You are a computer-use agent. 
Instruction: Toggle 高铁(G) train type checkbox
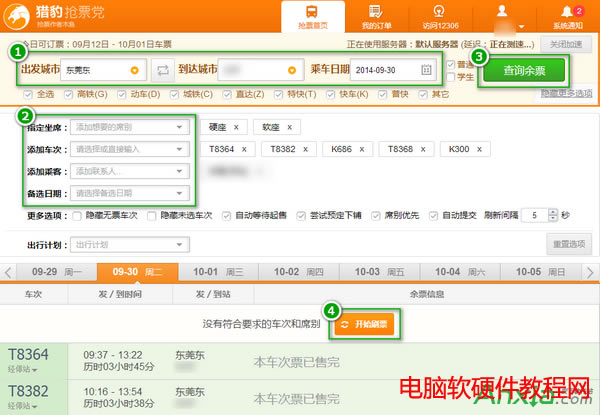click(71, 93)
